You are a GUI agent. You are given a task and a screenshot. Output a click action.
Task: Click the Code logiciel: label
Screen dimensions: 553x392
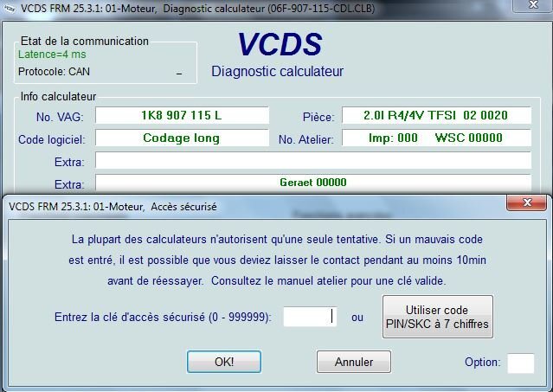point(52,139)
